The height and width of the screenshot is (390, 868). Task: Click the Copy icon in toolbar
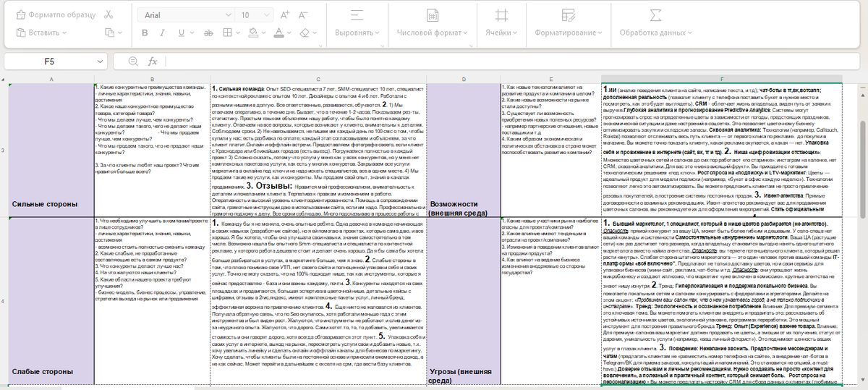(109, 33)
